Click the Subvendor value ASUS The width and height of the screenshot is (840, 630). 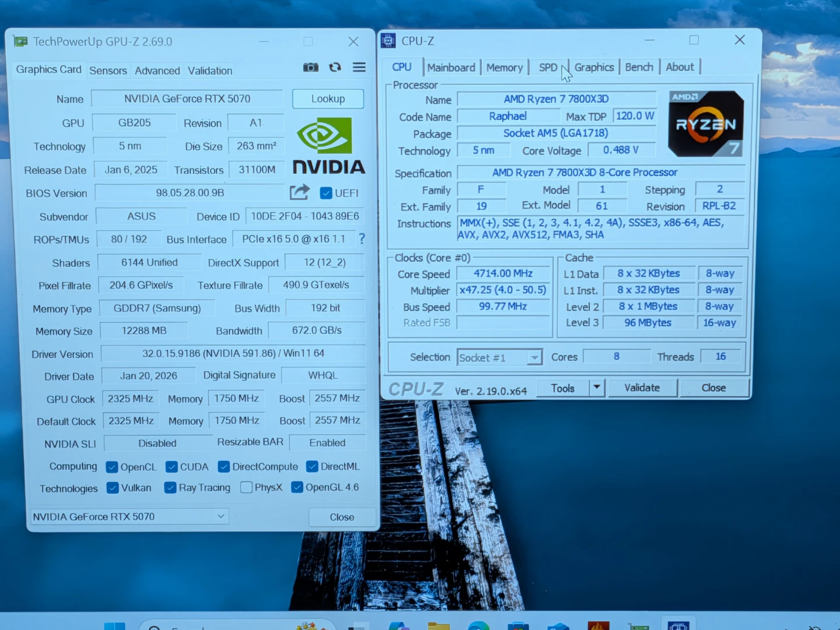coord(141,216)
